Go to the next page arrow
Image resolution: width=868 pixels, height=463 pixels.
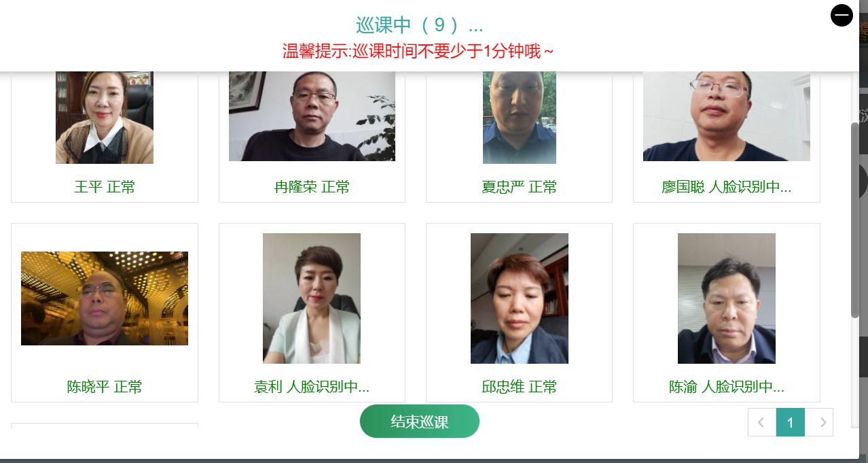click(x=819, y=422)
